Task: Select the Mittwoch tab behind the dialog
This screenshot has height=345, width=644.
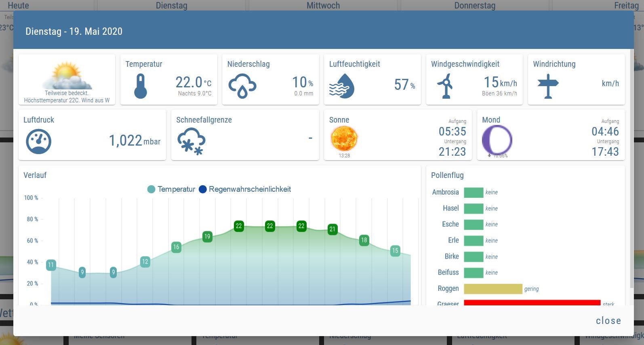Action: (323, 5)
